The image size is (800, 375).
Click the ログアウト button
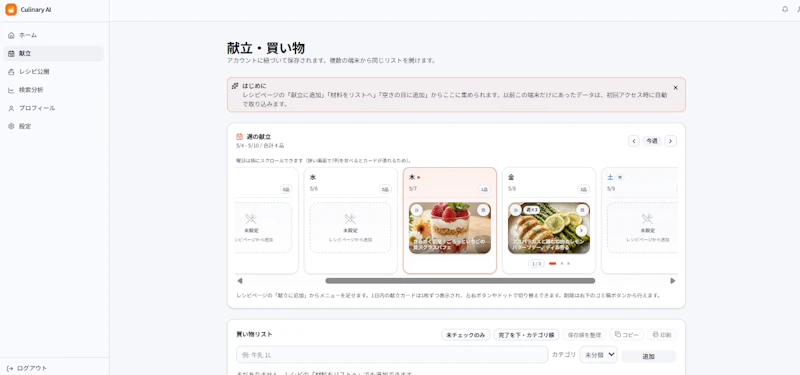coord(27,368)
